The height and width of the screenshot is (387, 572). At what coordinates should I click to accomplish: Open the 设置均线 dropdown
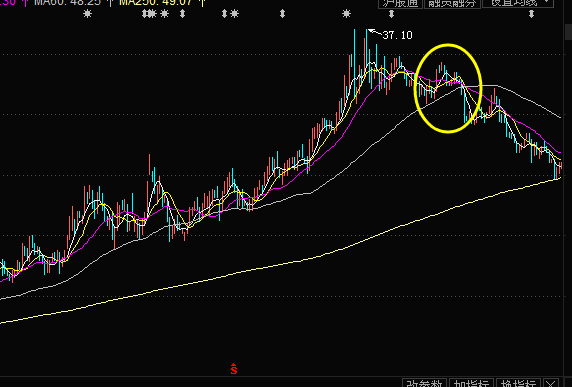[518, 3]
